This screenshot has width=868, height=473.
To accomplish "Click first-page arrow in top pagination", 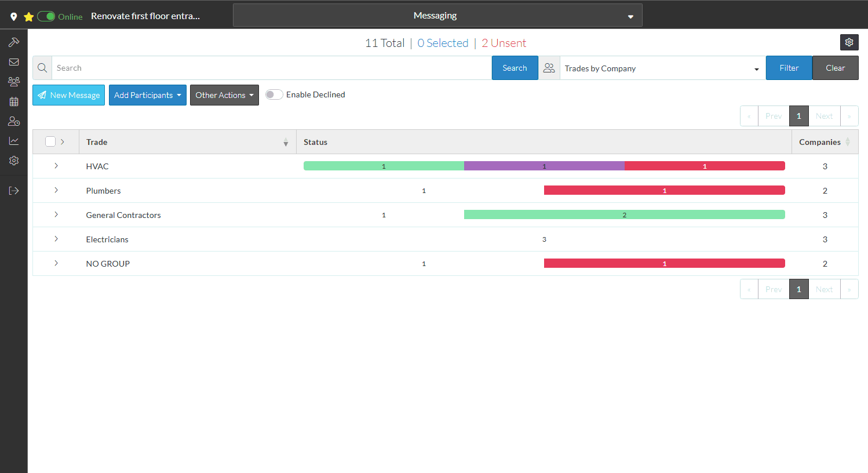I will (749, 116).
